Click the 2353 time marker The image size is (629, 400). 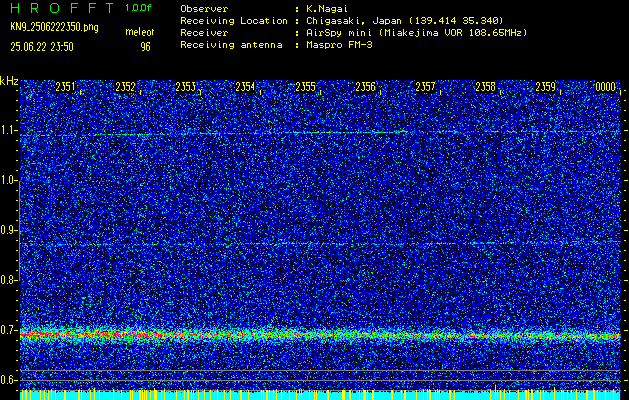coord(185,87)
